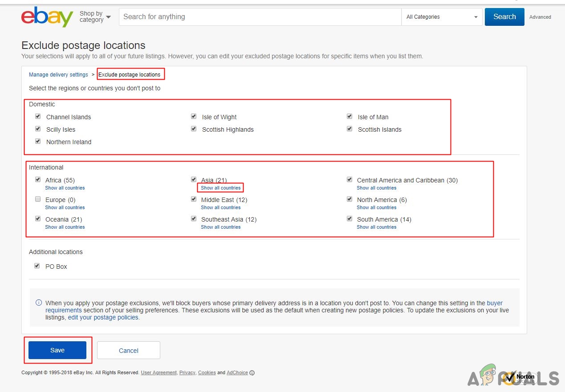Click the info icon in notice box

[x=39, y=303]
